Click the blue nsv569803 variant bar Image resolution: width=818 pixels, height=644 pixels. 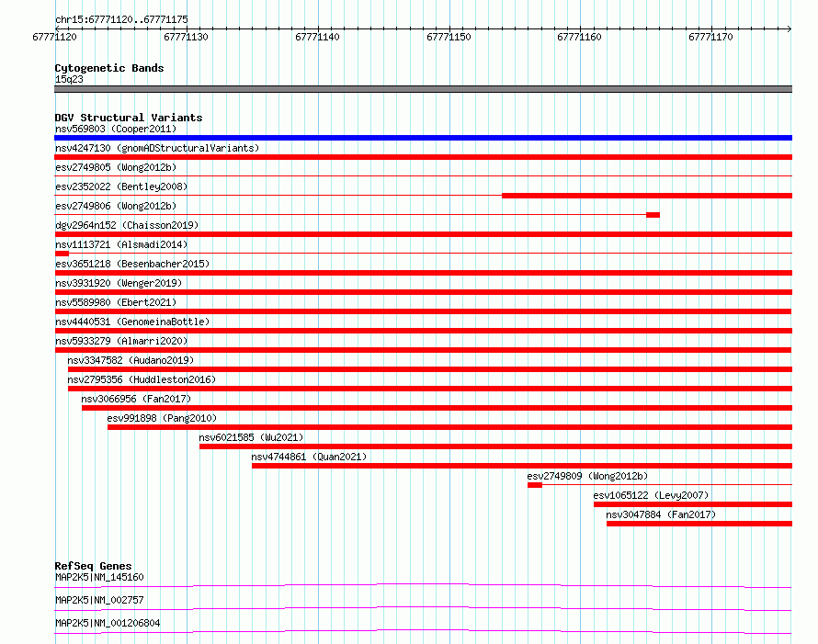[423, 138]
